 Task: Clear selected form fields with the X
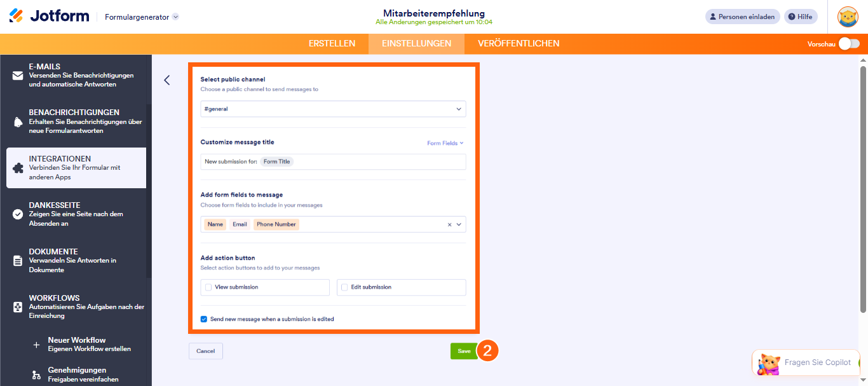(x=449, y=224)
